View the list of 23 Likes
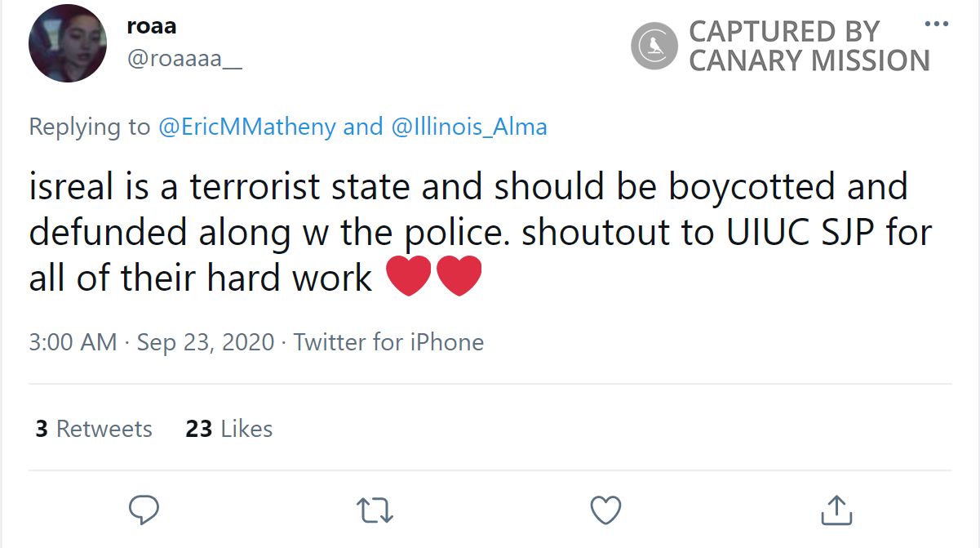The image size is (980, 548). tap(229, 429)
